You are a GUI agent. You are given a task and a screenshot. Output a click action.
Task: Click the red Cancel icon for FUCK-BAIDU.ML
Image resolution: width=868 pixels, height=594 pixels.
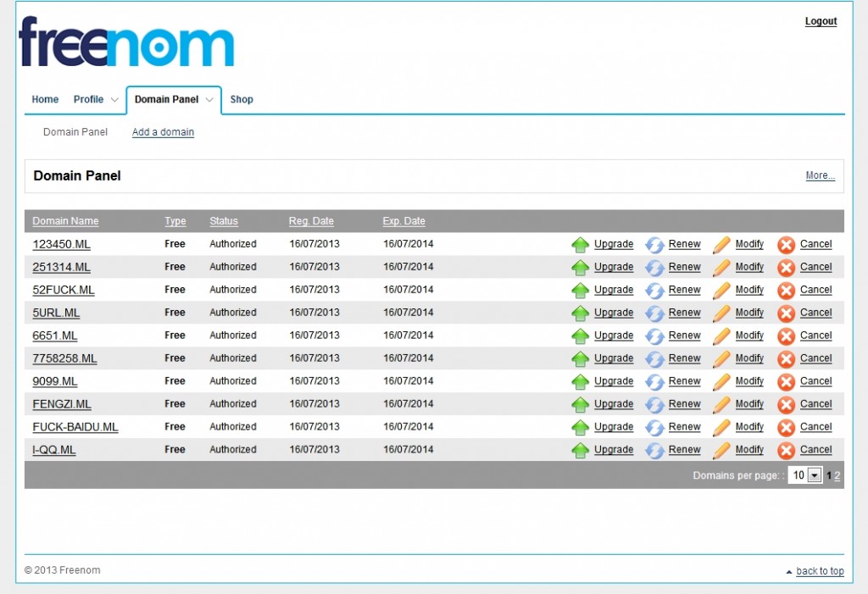pyautogui.click(x=786, y=427)
